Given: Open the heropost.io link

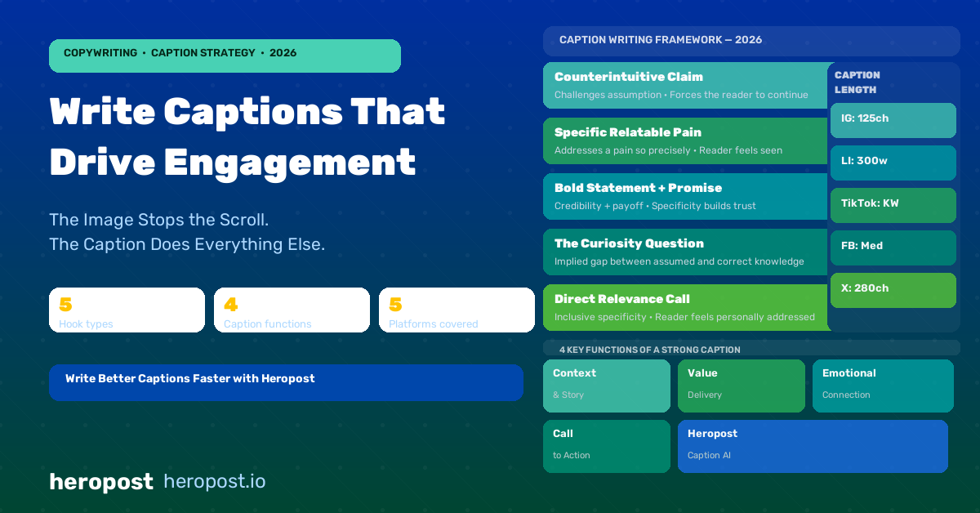Looking at the screenshot, I should click(x=214, y=482).
